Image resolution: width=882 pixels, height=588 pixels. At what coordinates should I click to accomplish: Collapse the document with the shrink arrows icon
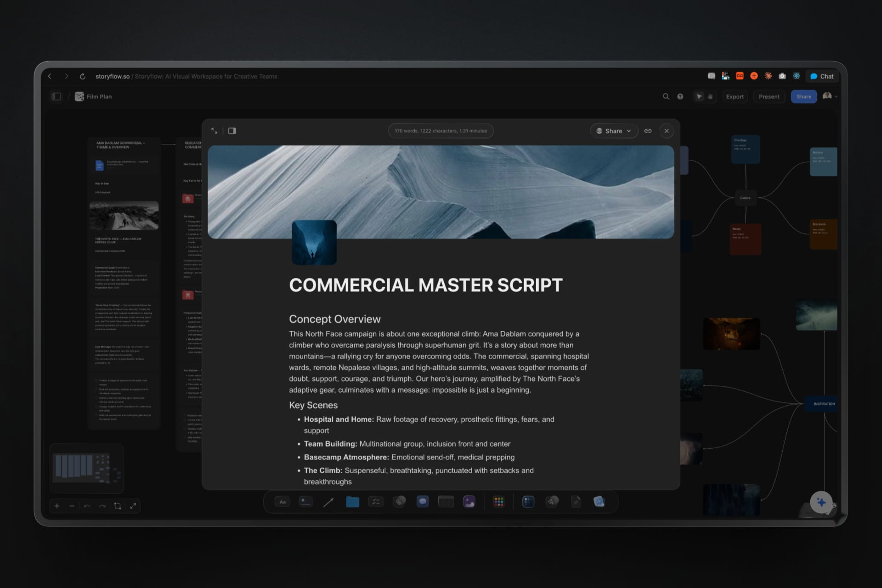coord(214,131)
